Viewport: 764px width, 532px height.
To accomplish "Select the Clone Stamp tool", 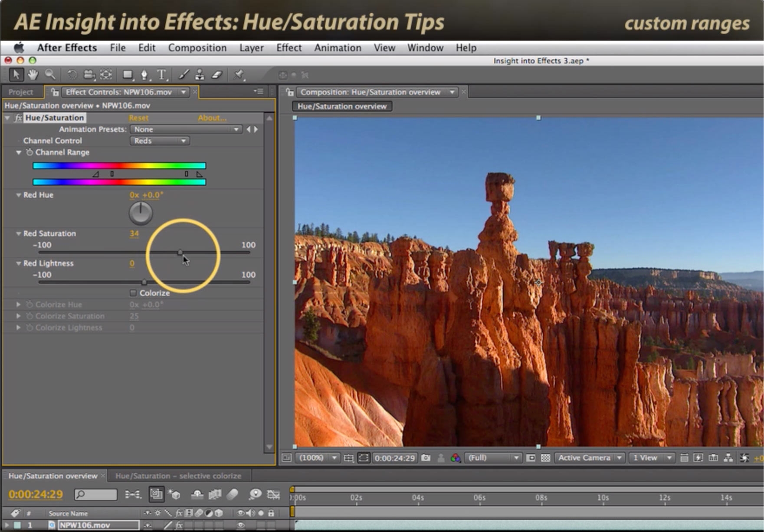I will point(200,75).
